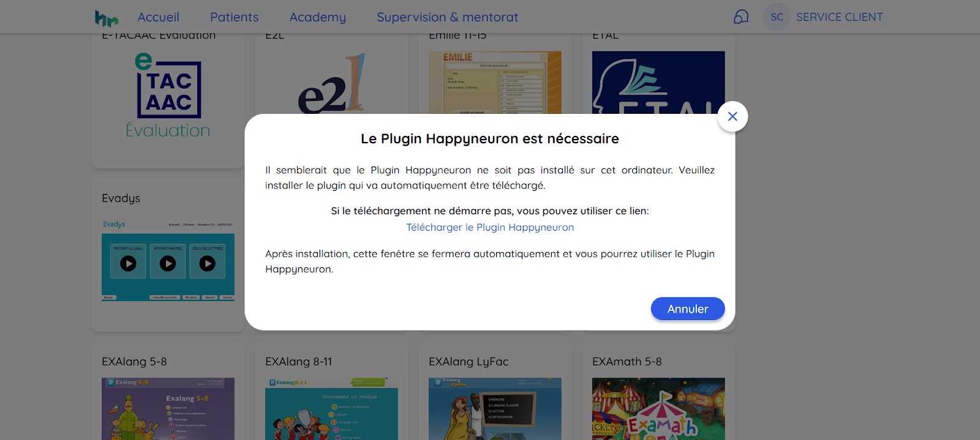Open the EXAlang LyFac thumbnail image
The width and height of the screenshot is (980, 440).
tap(495, 409)
